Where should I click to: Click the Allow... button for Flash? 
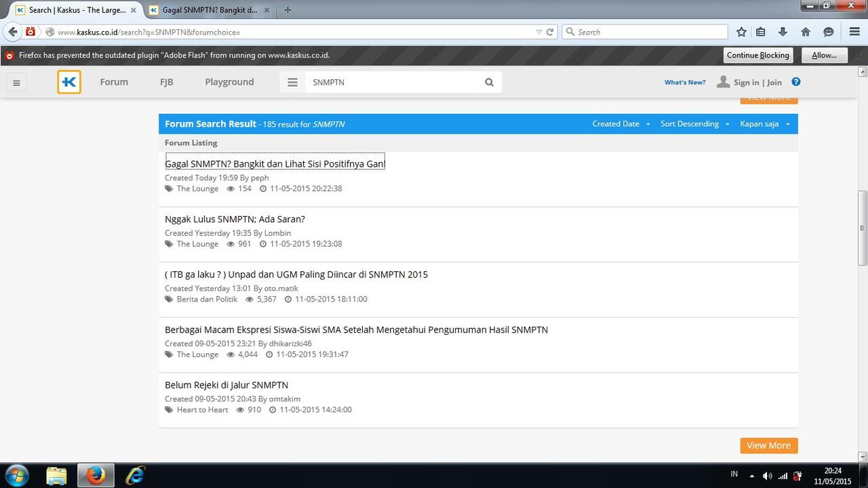(825, 55)
